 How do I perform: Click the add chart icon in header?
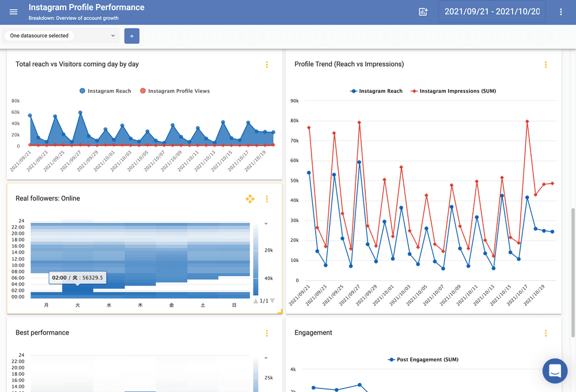(423, 12)
